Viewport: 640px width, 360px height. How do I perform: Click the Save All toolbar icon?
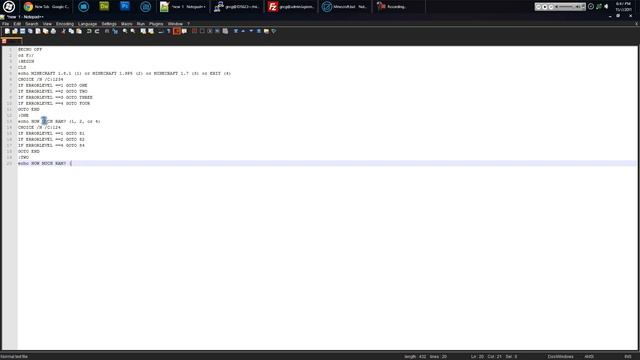[30, 31]
